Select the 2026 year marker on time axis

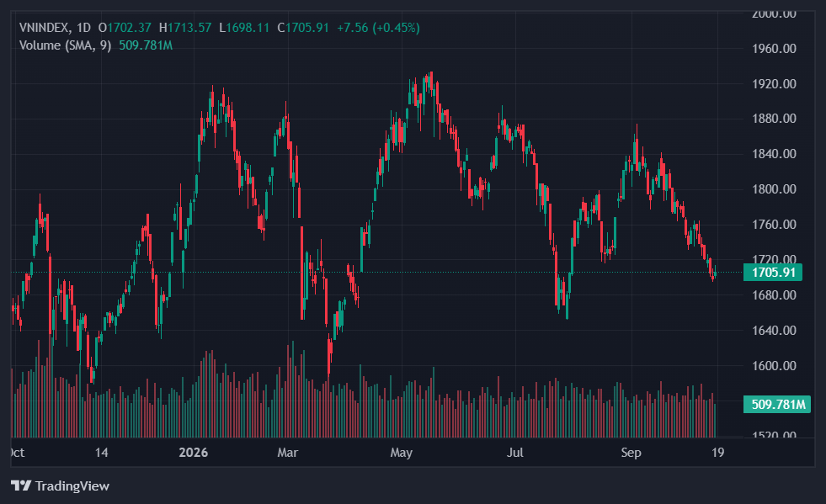tap(194, 453)
